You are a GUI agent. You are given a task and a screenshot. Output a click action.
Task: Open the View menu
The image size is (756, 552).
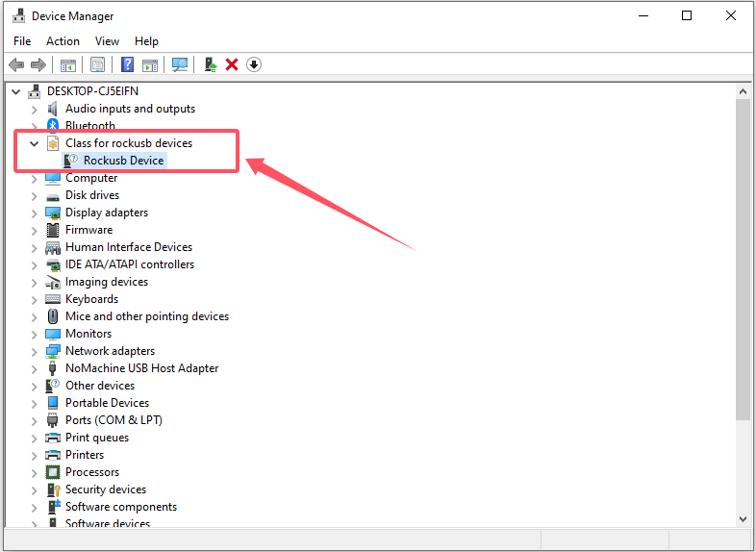click(x=107, y=41)
